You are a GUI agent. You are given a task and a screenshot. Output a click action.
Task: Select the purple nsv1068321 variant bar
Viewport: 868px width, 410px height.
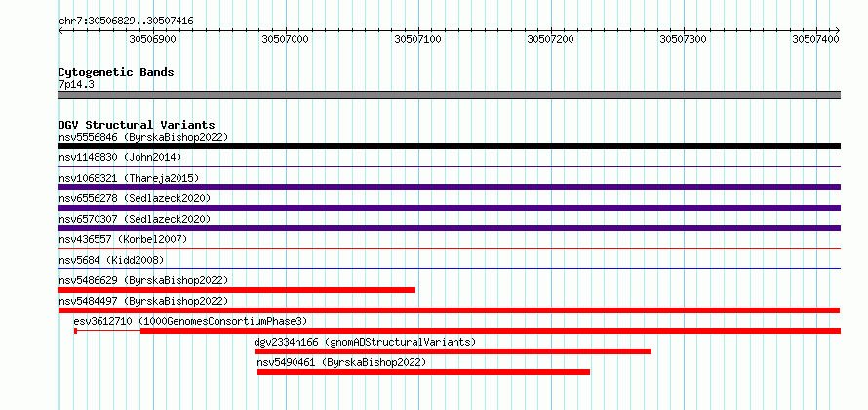[449, 187]
